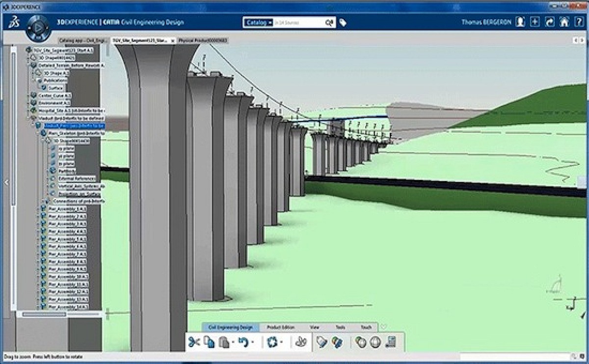Viewport: 589px width, 364px height.
Task: Expand the Pier_Assembly_14 tree node
Action: click(38, 307)
